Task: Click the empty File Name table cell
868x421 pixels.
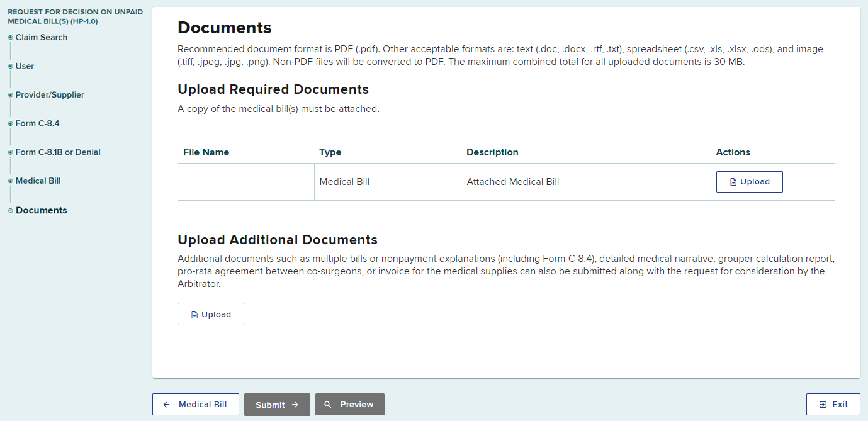Action: (x=245, y=182)
